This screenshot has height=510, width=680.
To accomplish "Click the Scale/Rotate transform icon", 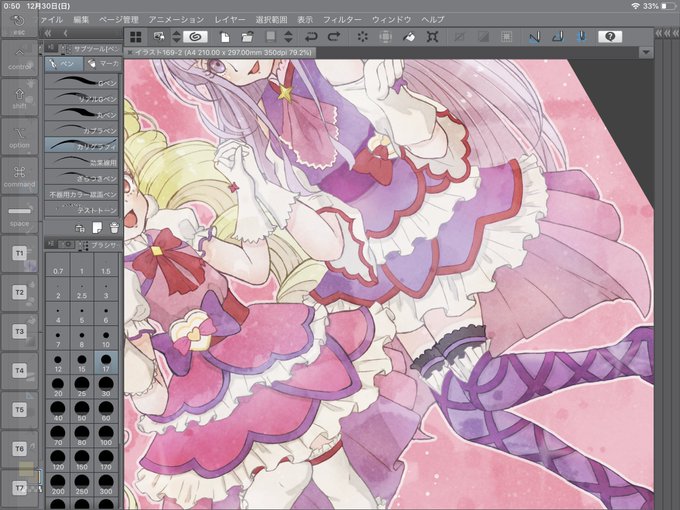I will tap(432, 37).
